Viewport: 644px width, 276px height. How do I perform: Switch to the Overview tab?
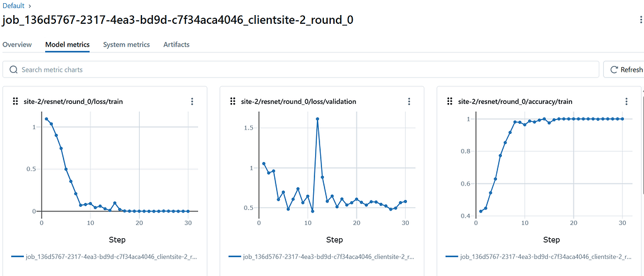tap(17, 45)
